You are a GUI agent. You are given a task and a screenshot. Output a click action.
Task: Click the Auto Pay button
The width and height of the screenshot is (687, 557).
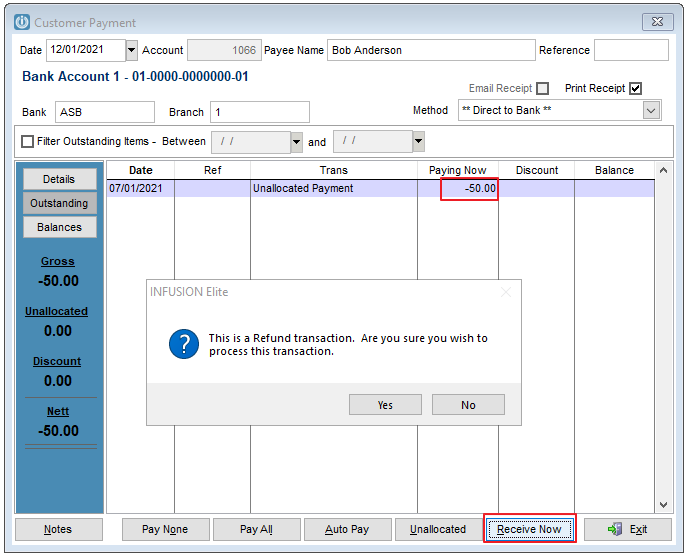(347, 529)
